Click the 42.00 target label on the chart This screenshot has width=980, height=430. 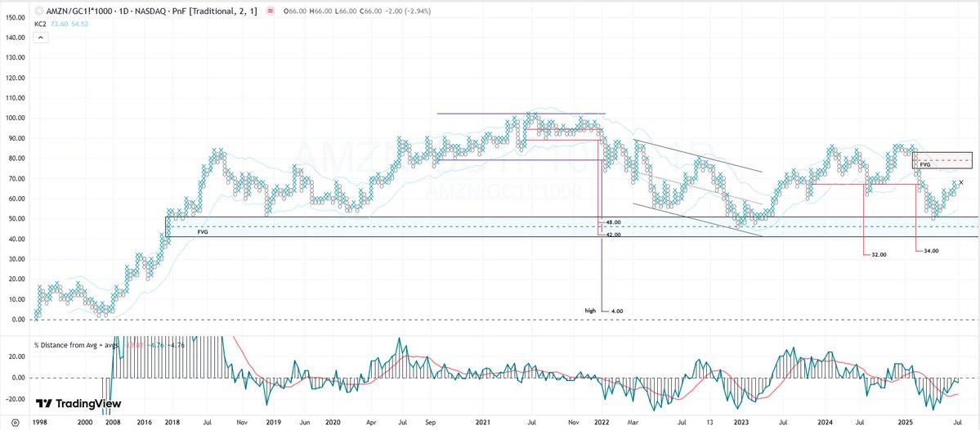613,235
